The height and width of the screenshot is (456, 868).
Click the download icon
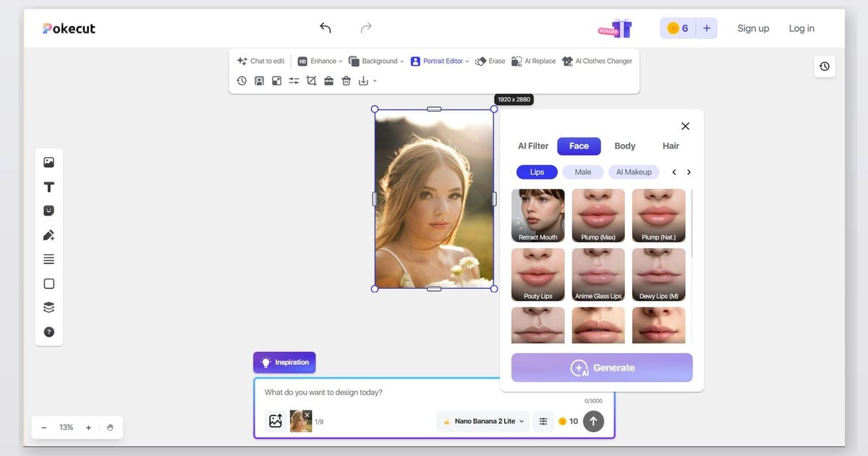click(363, 81)
